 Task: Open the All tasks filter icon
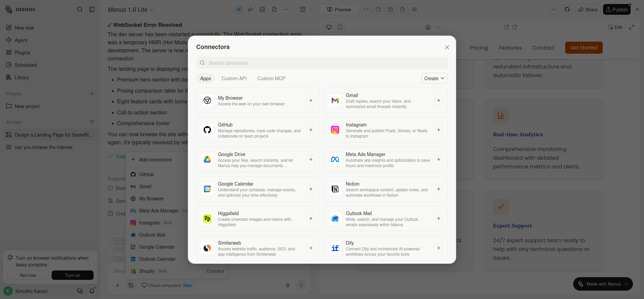(x=92, y=122)
